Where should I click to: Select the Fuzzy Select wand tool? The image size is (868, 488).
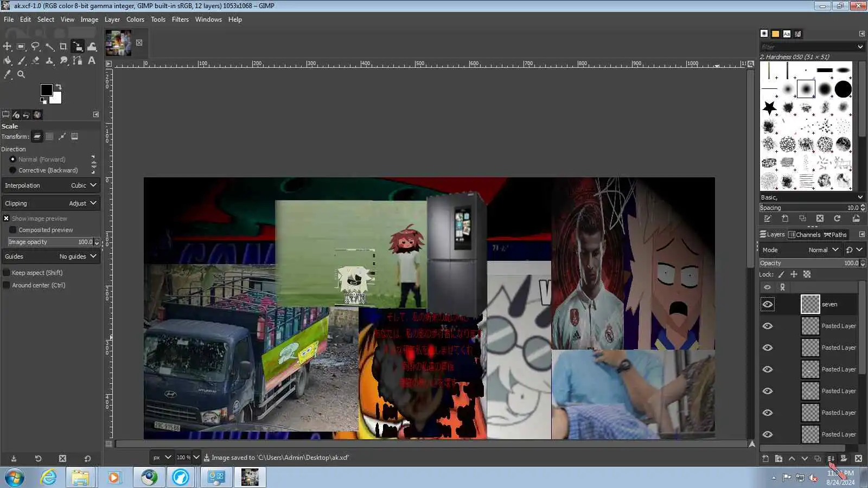pos(49,47)
